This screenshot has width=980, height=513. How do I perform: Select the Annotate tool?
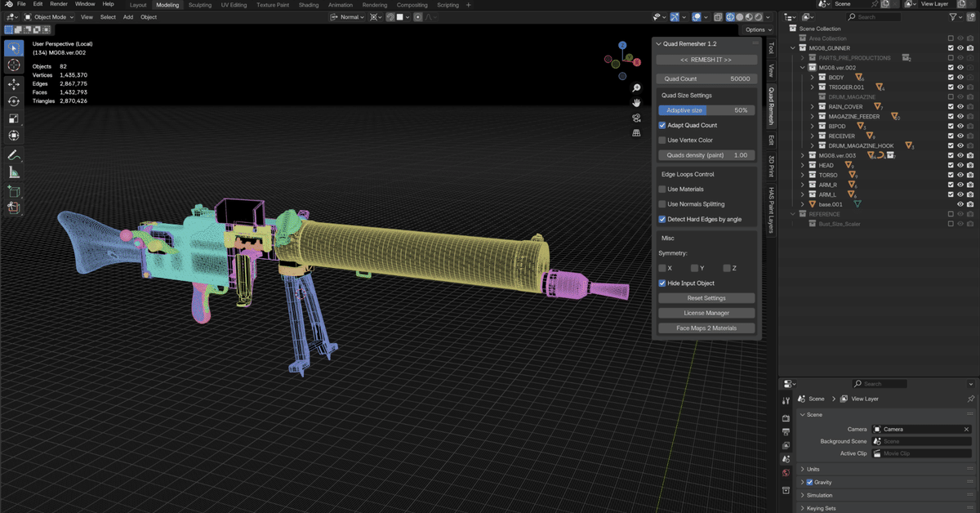pos(14,155)
